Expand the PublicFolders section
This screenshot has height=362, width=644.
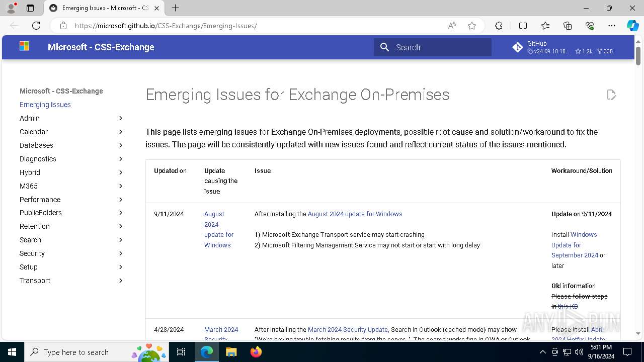point(121,213)
